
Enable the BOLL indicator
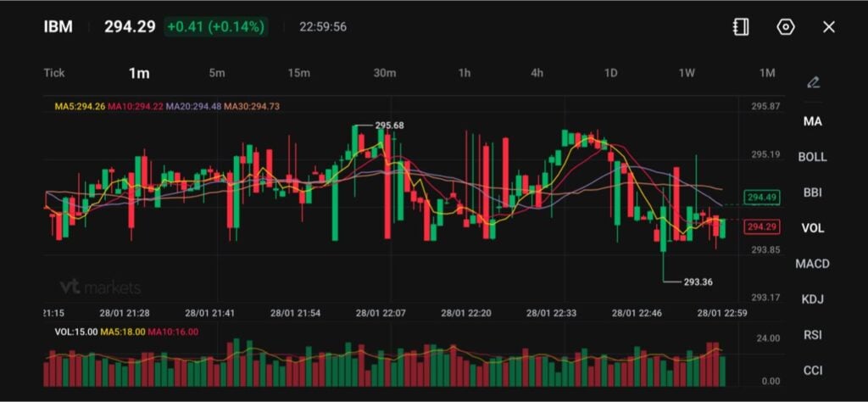coord(812,157)
